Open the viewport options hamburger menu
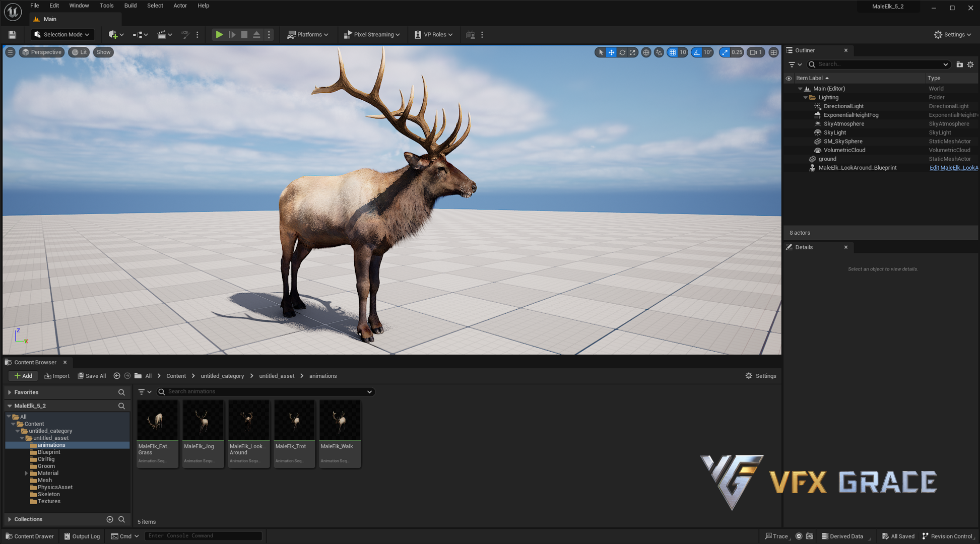The image size is (980, 544). 10,52
